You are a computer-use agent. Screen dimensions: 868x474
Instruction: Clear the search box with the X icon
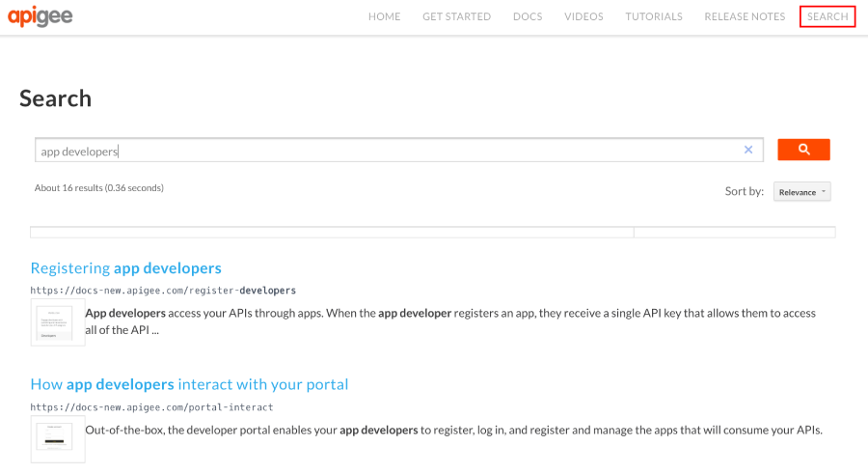pos(747,150)
